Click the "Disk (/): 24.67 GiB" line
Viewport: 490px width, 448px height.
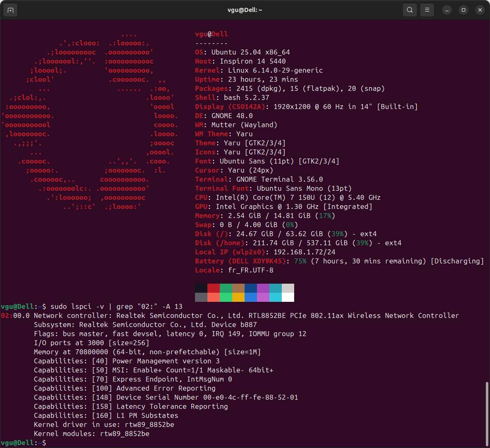(286, 234)
